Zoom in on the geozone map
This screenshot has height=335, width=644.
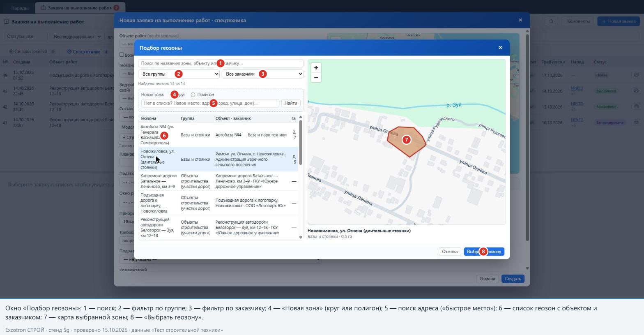(x=316, y=68)
